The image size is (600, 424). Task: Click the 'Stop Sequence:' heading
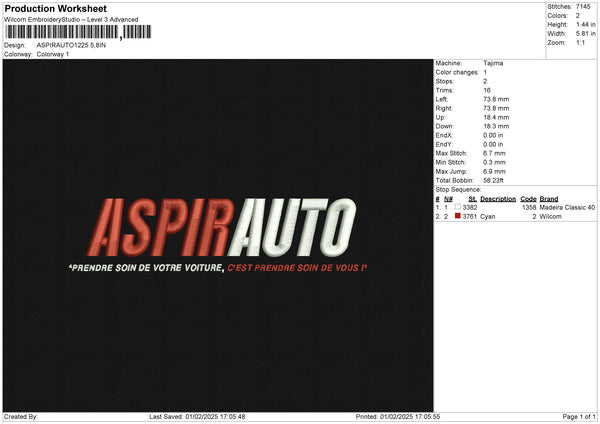[458, 190]
